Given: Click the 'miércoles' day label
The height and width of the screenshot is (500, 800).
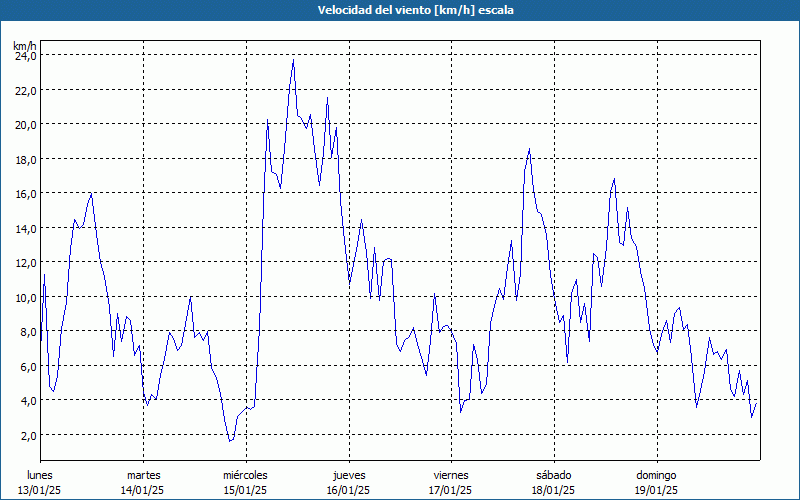Looking at the screenshot, I should coord(245,475).
